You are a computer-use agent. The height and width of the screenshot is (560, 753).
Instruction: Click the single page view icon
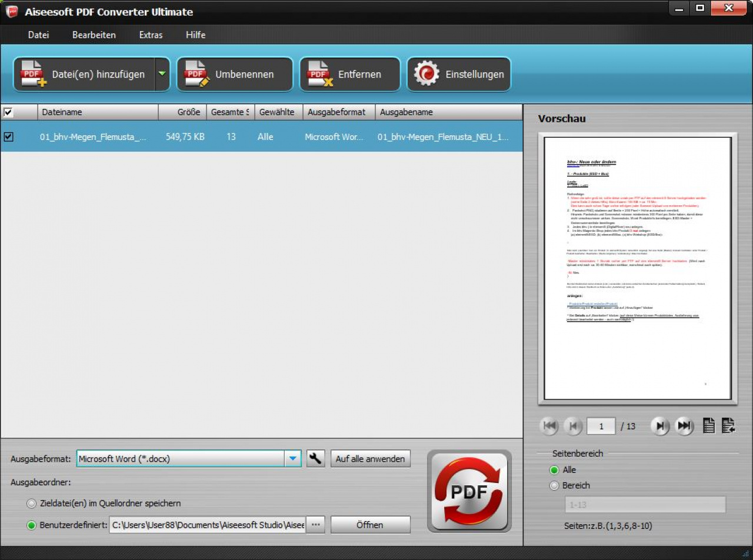tap(709, 426)
